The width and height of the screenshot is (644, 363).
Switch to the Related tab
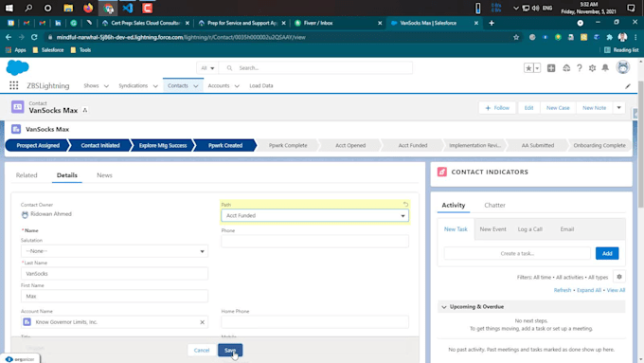tap(27, 175)
